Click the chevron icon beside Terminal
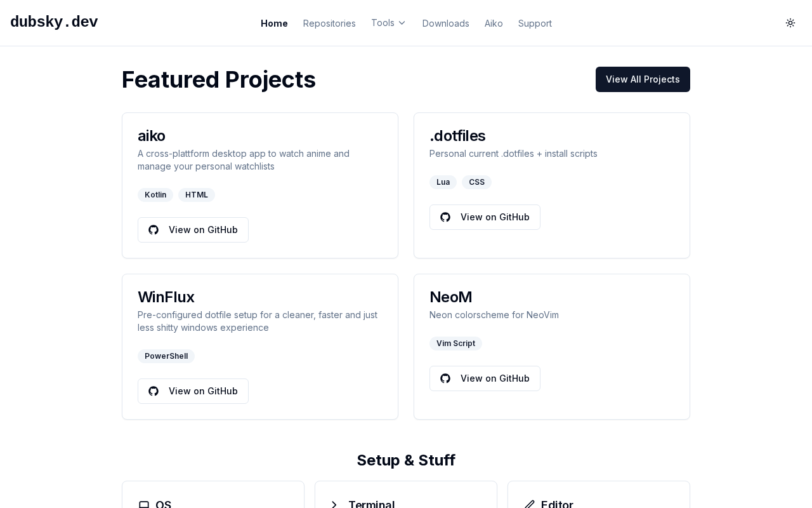This screenshot has height=508, width=812. click(334, 505)
